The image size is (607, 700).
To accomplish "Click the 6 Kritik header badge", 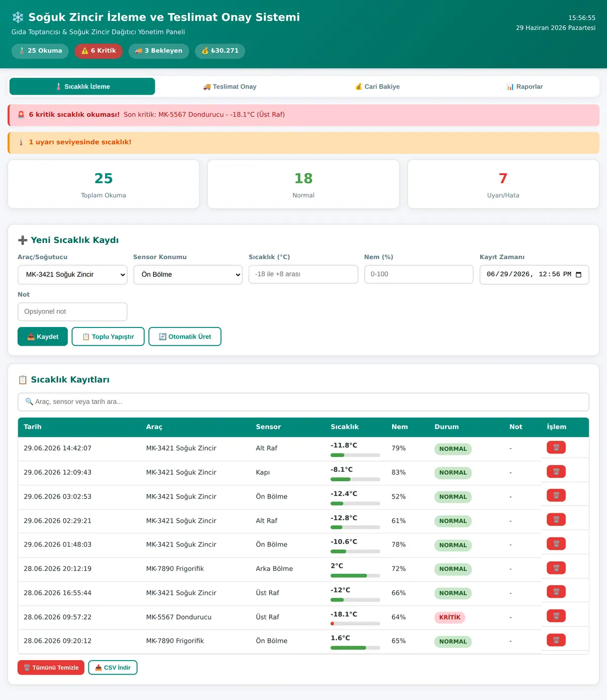I will click(x=99, y=51).
